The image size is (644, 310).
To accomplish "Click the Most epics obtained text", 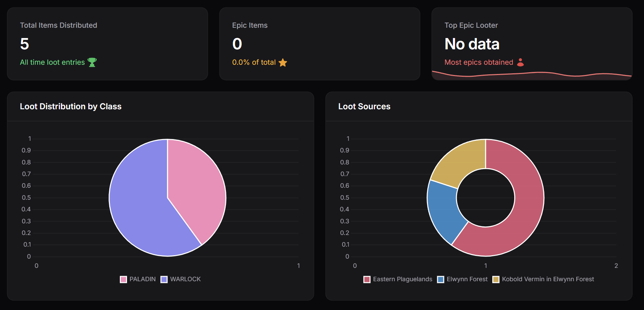I will (479, 62).
